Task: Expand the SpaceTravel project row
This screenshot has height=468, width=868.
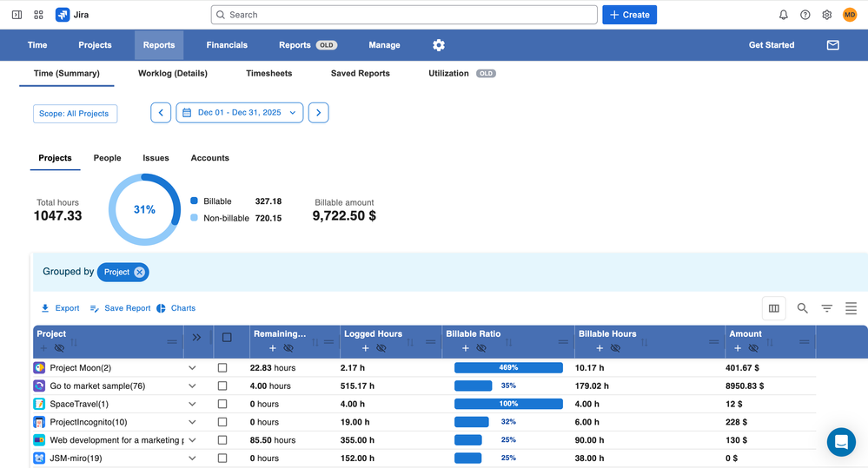Action: 192,405
